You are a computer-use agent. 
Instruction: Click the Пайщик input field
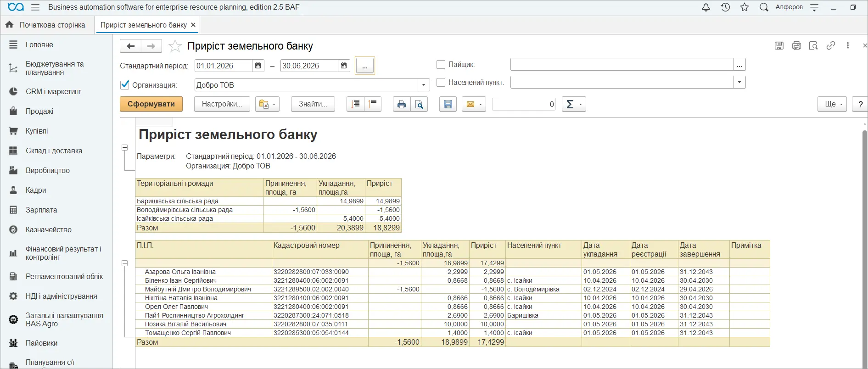(622, 65)
